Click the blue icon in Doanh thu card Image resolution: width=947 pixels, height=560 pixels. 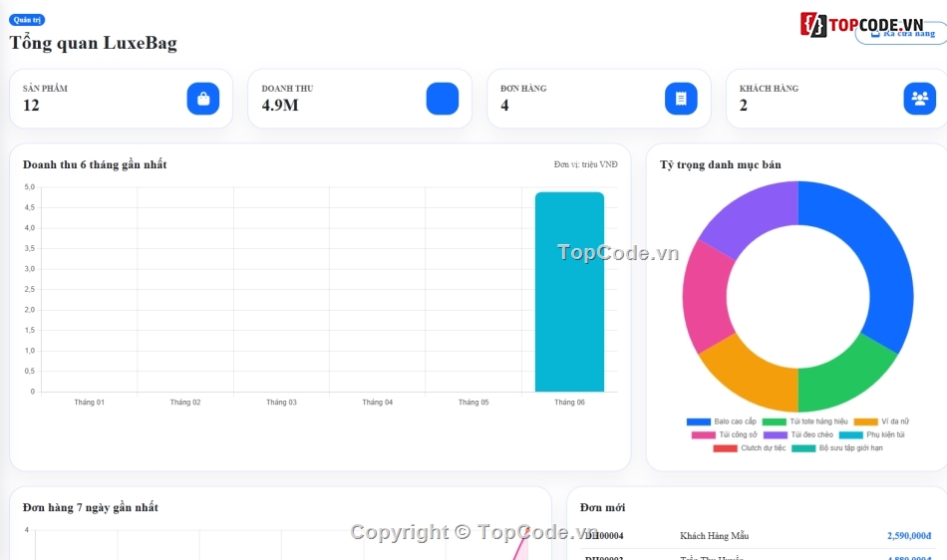[442, 99]
